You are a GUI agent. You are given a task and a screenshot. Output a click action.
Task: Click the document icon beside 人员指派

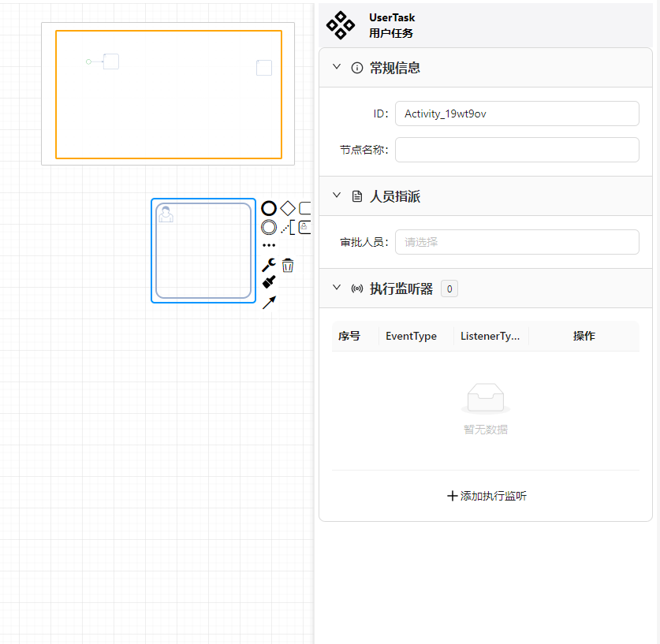(x=357, y=196)
